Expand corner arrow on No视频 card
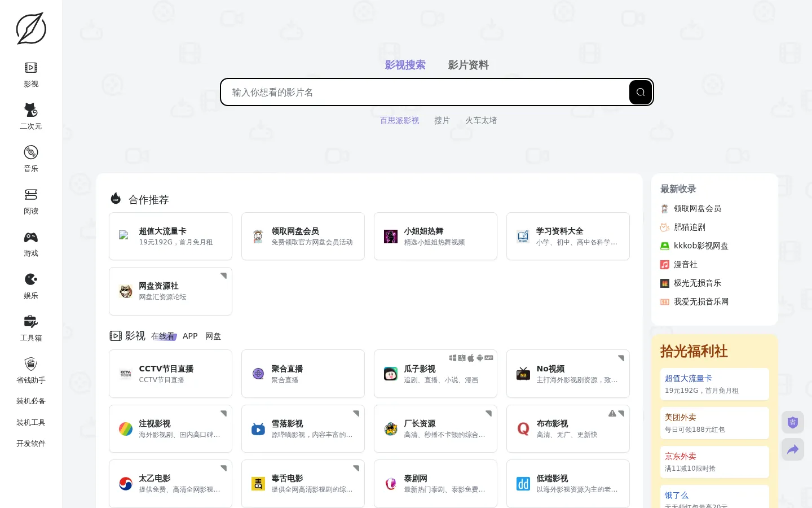This screenshot has height=508, width=812. click(621, 358)
